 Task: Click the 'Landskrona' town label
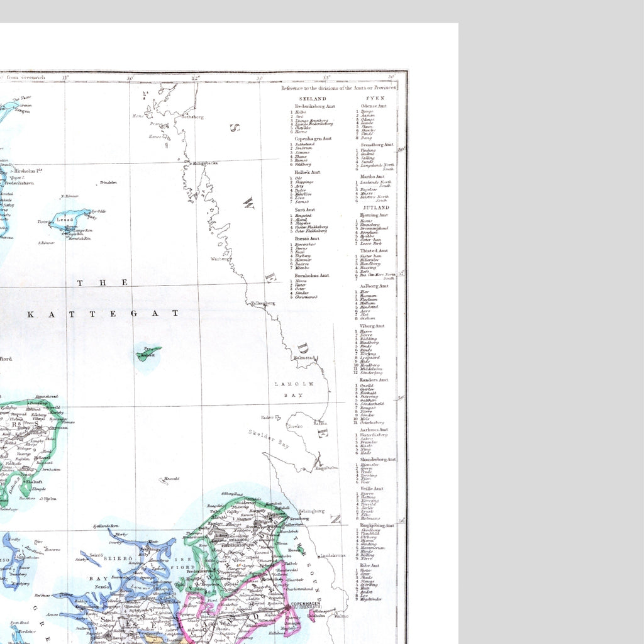(x=333, y=556)
